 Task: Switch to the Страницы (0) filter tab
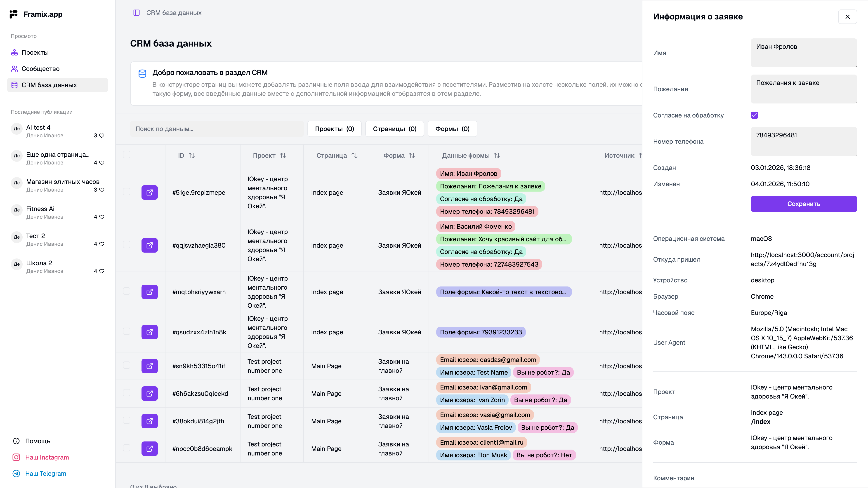(x=394, y=129)
